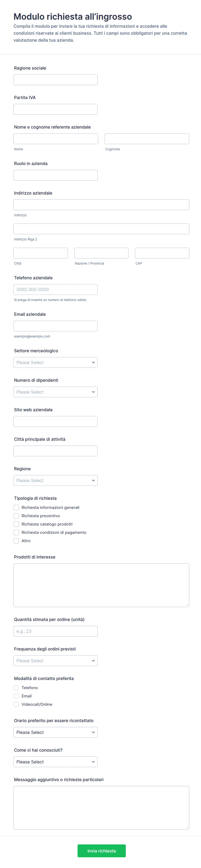Image resolution: width=201 pixels, height=868 pixels.
Task: Tick the Altro checkbox
Action: coord(16,541)
